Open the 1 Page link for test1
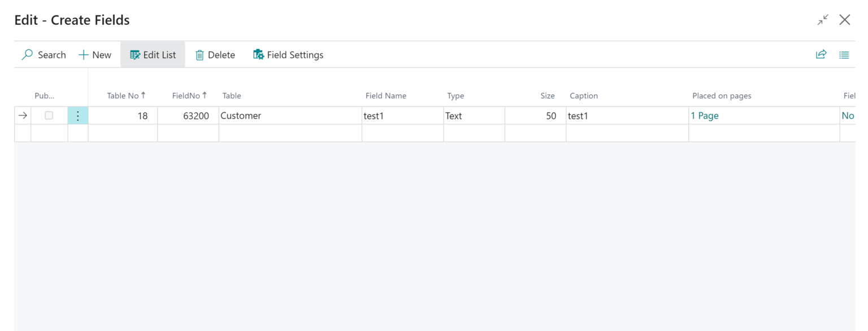This screenshot has width=868, height=331. [705, 115]
